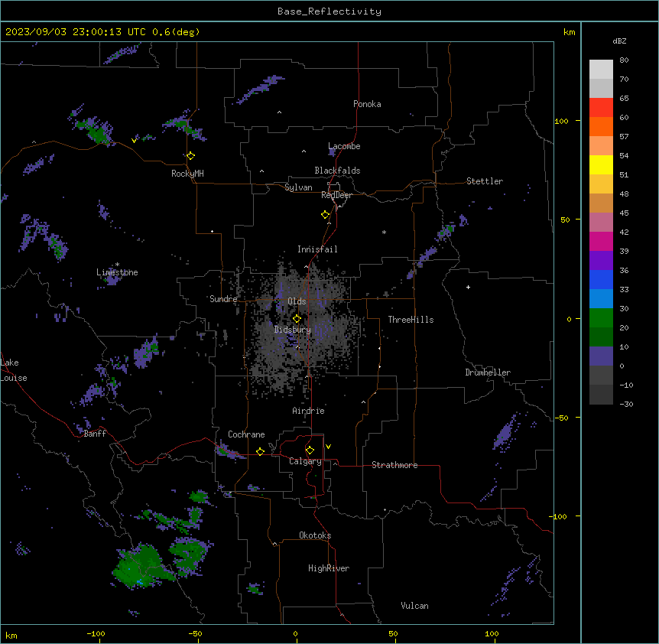Select the magenta 39-42 dBZ legend swatch
This screenshot has height=644, width=659.
tap(601, 241)
